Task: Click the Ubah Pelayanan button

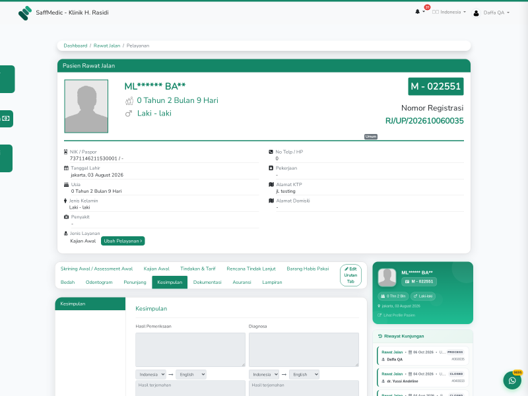Action: [123, 241]
